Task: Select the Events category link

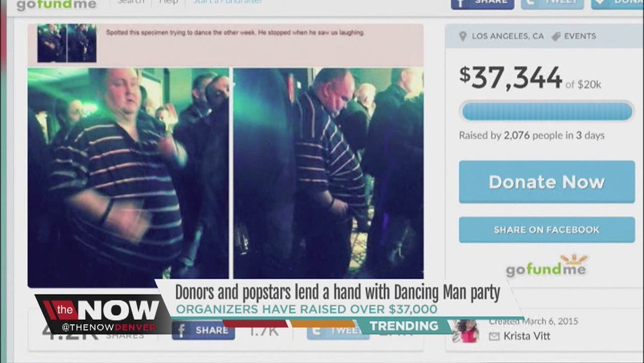Action: 580,36
